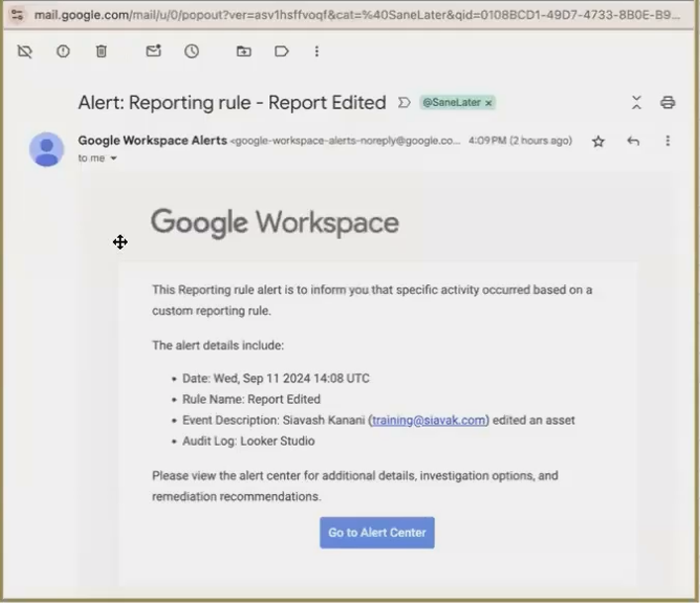The image size is (700, 603).
Task: Open the Labels icon in toolbar
Action: (282, 51)
